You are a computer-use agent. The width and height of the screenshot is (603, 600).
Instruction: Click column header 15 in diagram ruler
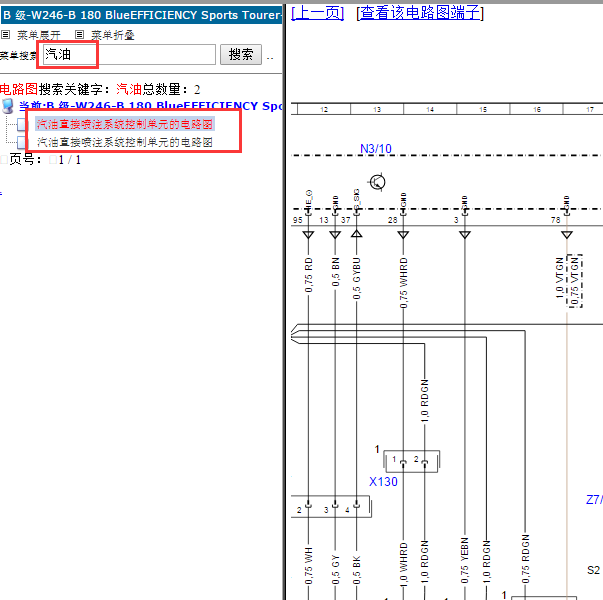point(483,110)
